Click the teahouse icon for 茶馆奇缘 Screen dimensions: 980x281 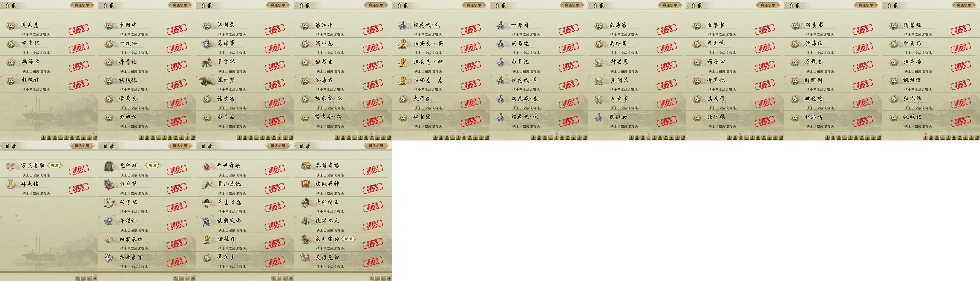pyautogui.click(x=305, y=166)
